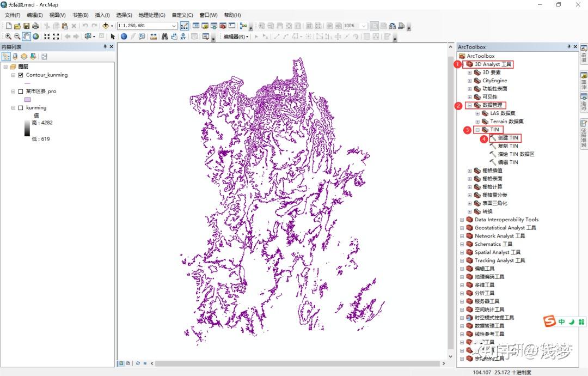Select the Zoom In magnifier tool
The width and height of the screenshot is (588, 376).
pos(9,37)
